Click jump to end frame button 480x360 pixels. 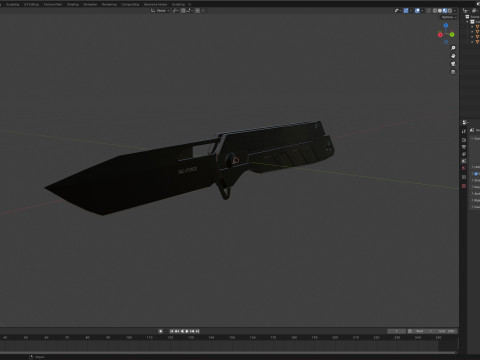(197, 331)
